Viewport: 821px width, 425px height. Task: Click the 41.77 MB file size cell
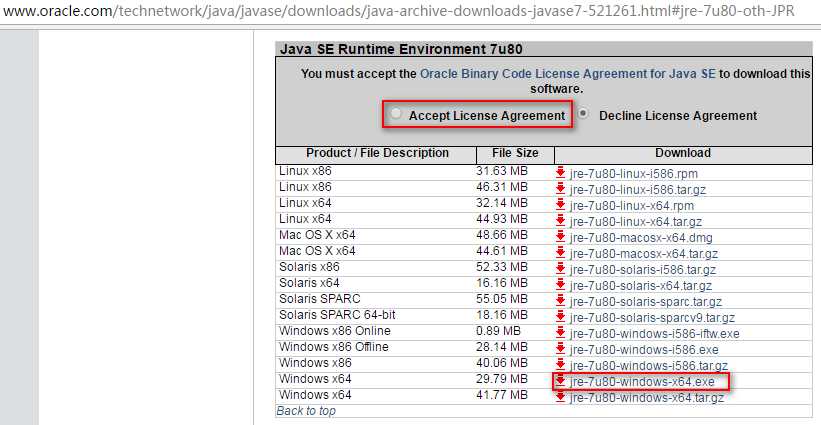(502, 395)
